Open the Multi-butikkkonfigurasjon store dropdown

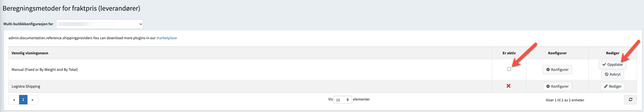click(x=100, y=24)
